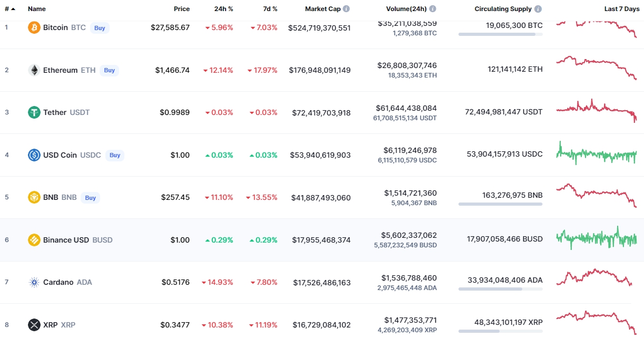Viewport: 644px width, 337px height.
Task: Click BNB circulating supply progress bar
Action: (500, 204)
